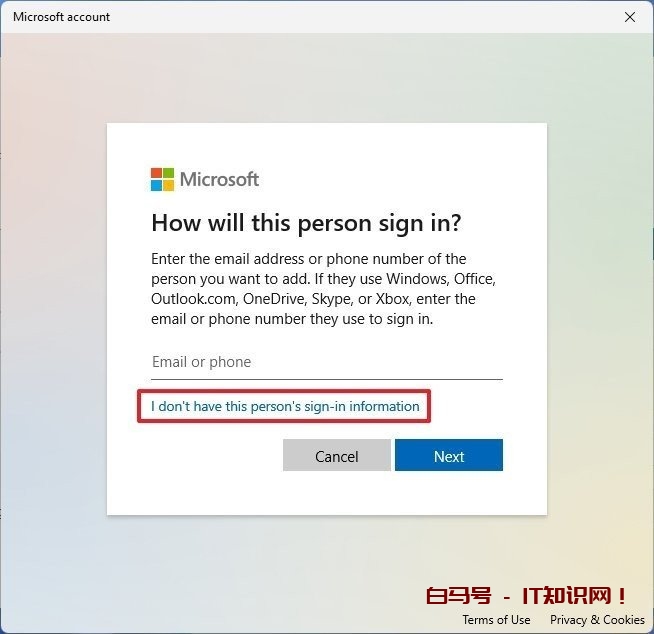
Task: Click the blue square of Microsoft logo
Action: pyautogui.click(x=156, y=185)
